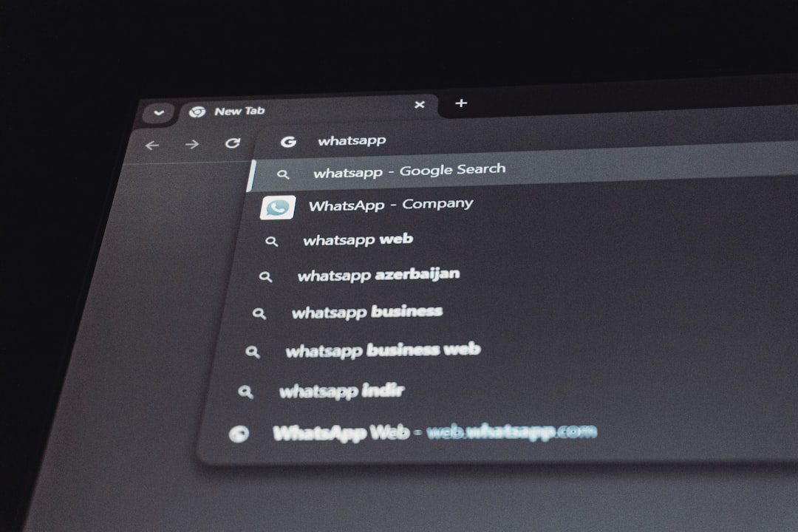Open the web.whatsapp.com link suggestion

[x=511, y=431]
